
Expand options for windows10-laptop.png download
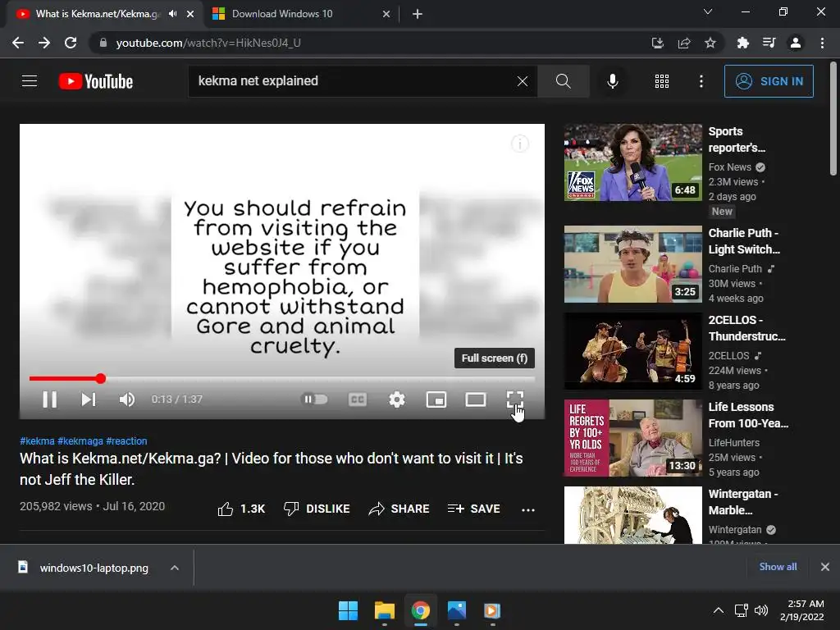[x=175, y=568]
